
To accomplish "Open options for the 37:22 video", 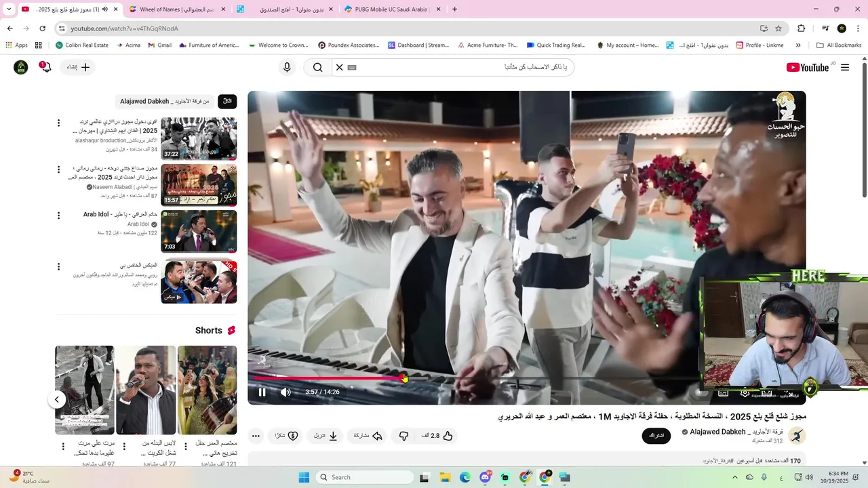I will coord(59,123).
